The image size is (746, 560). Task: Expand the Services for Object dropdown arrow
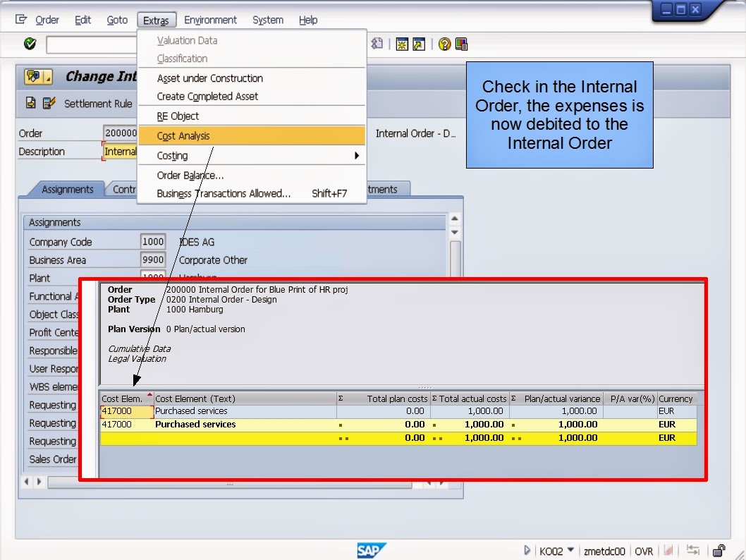point(48,78)
